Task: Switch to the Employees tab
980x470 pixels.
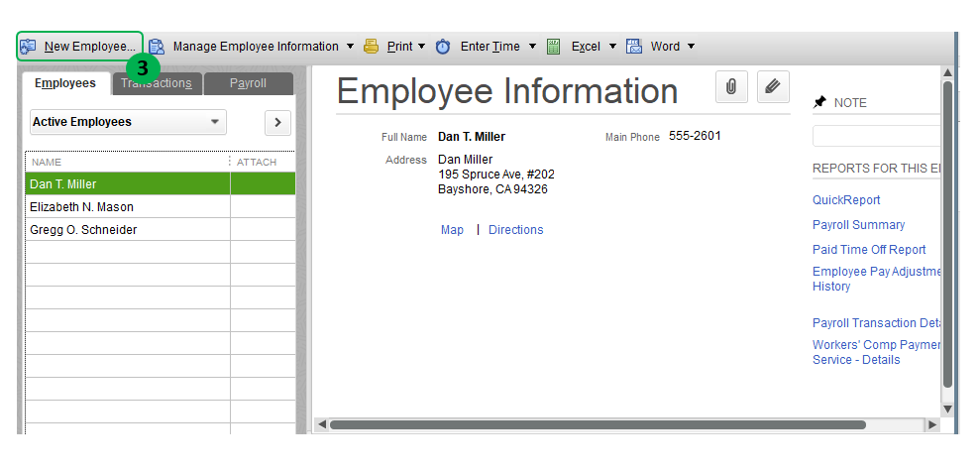Action: coord(65,83)
